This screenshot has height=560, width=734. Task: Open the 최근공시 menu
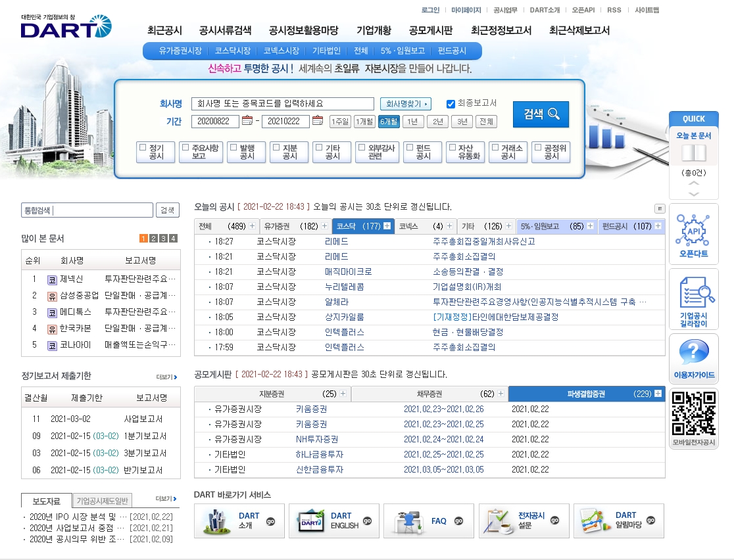[165, 30]
